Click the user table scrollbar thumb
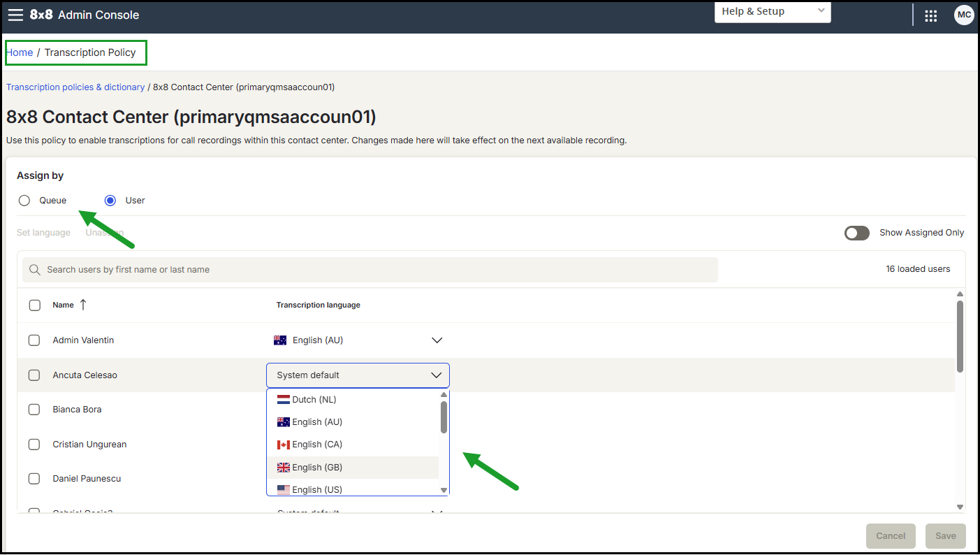The image size is (980, 555). pos(960,336)
